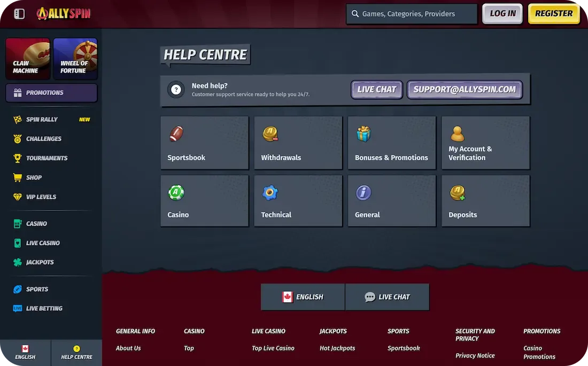Click the Casino slot icon in the sidebar
Image resolution: width=588 pixels, height=366 pixels.
18,224
